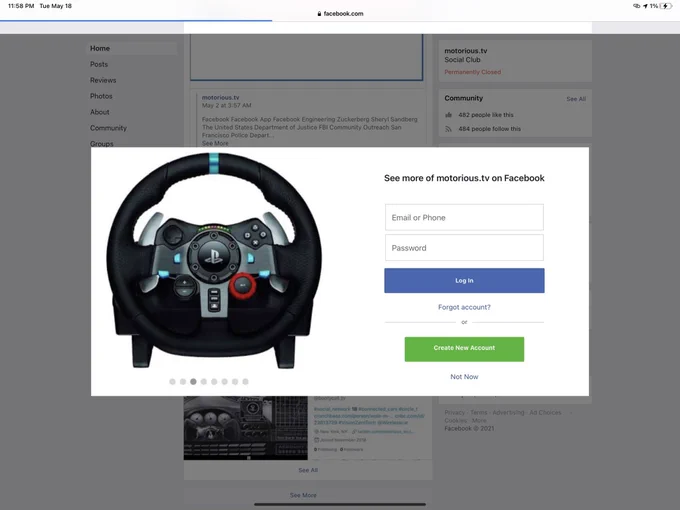Image resolution: width=680 pixels, height=510 pixels.
Task: Open the Forgot account? link
Action: 464,307
